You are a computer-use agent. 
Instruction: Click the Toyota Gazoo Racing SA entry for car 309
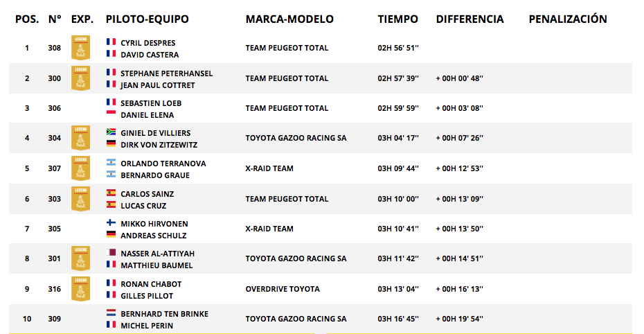point(296,319)
